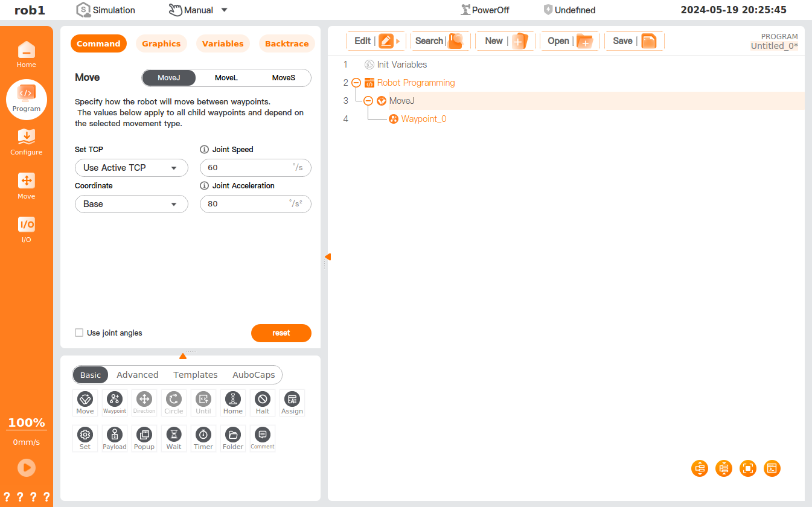812x507 pixels.
Task: Add a Comment node
Action: 262,438
